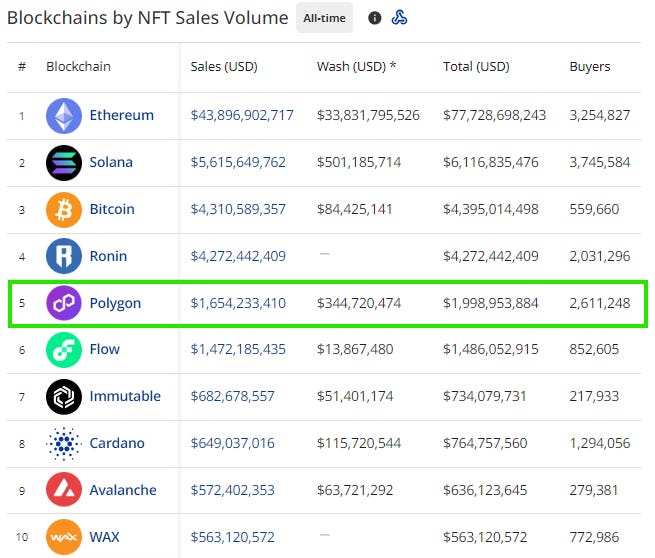The width and height of the screenshot is (655, 558).
Task: Click the Immutable logo icon
Action: 63,397
